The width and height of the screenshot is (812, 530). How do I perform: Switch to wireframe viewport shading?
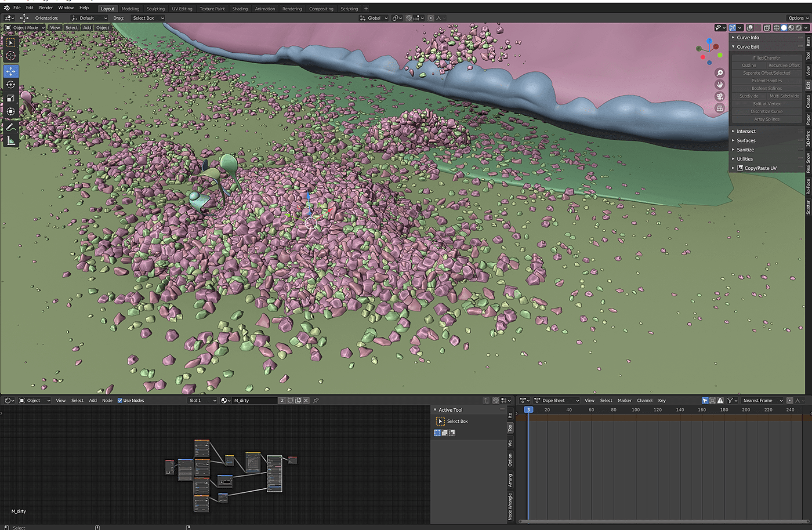[777, 27]
